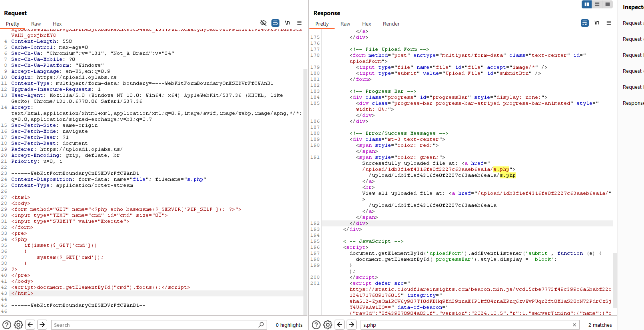Screen dimensions: 644x330
Task: Click the system($_GET['cmd']) line in Request
Action: click(x=70, y=257)
